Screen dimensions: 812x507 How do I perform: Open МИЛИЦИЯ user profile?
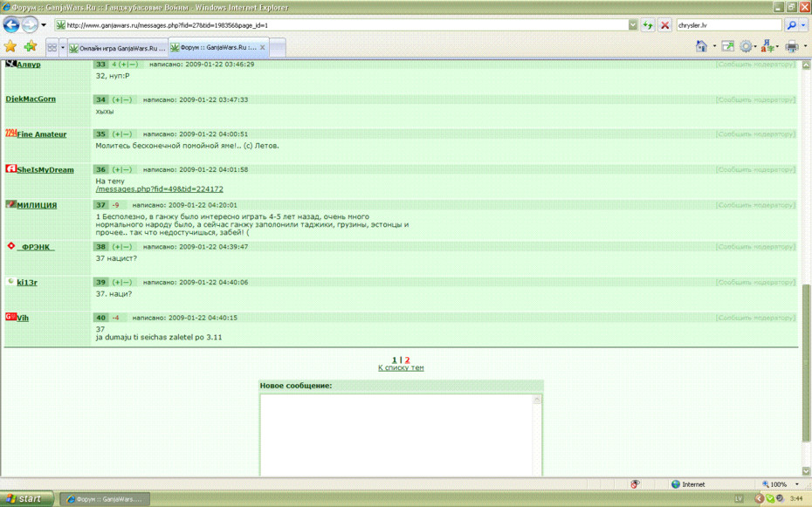point(37,205)
